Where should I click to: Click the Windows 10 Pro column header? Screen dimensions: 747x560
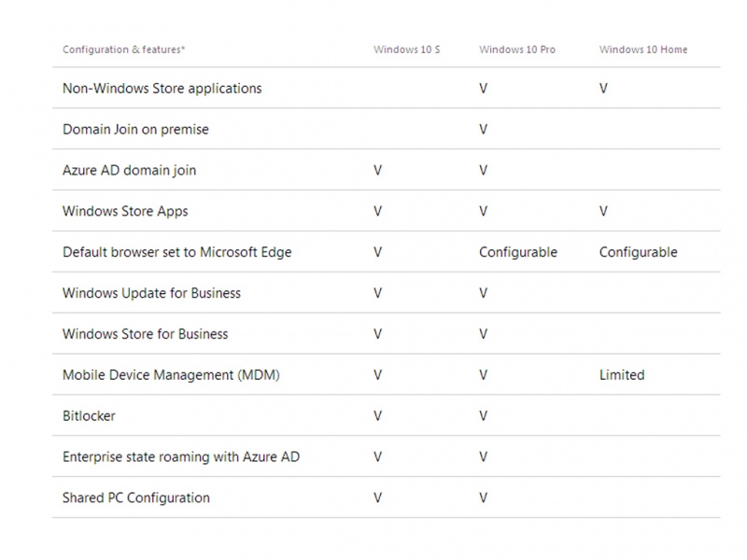(x=516, y=49)
